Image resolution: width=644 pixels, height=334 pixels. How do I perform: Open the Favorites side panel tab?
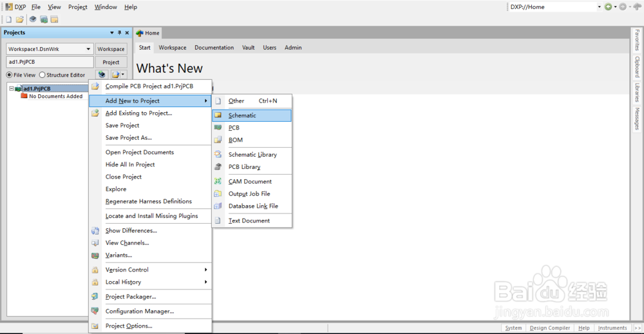[637, 40]
